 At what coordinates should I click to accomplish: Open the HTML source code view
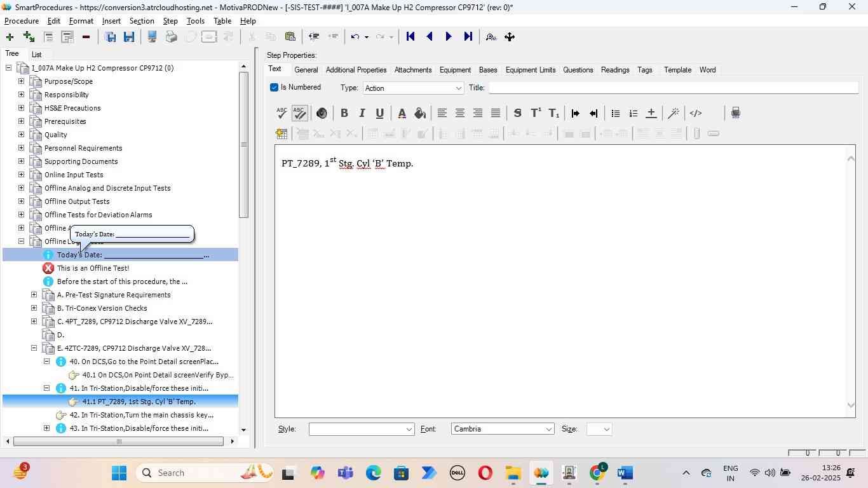click(696, 113)
